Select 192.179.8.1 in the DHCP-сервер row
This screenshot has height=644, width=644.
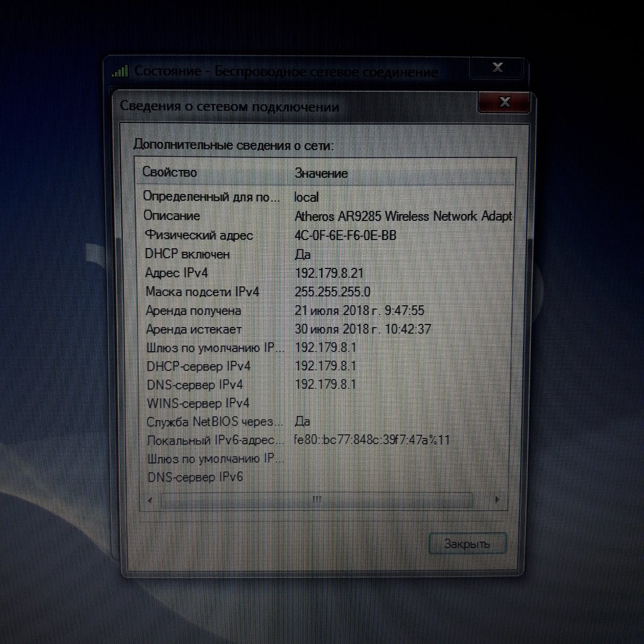pyautogui.click(x=326, y=366)
